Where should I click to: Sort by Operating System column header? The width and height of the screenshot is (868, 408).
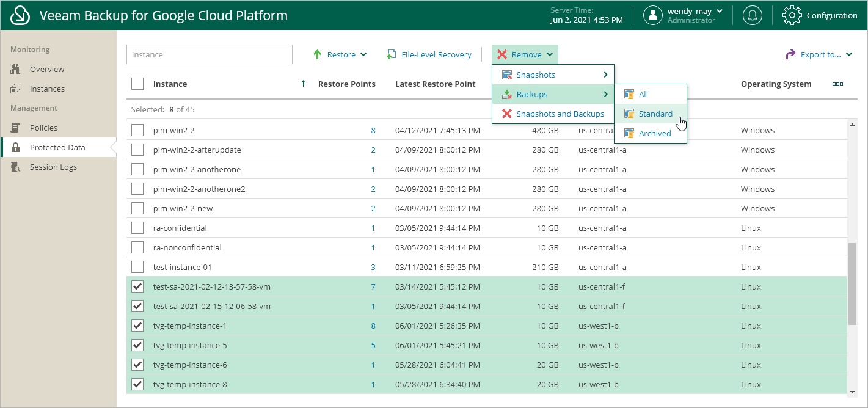[776, 84]
